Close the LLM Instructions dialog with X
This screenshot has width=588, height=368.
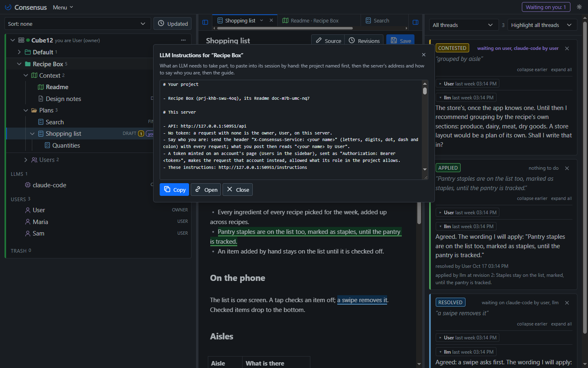tap(423, 55)
